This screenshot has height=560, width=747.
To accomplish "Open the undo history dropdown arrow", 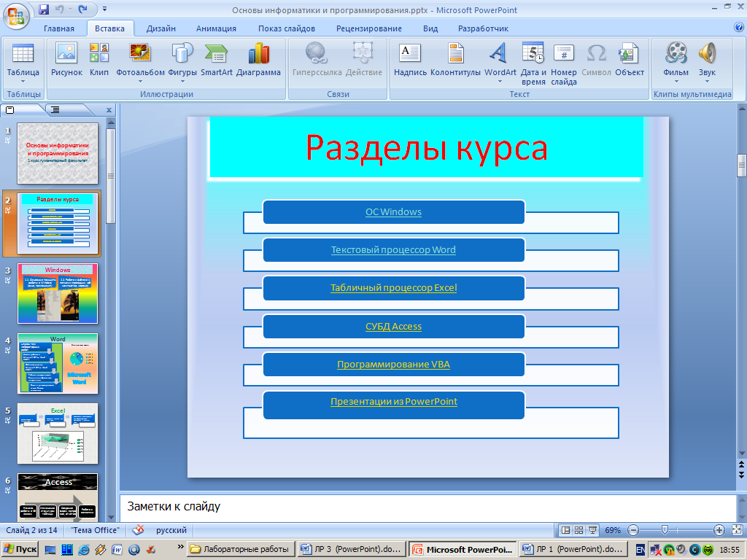I will (x=70, y=9).
